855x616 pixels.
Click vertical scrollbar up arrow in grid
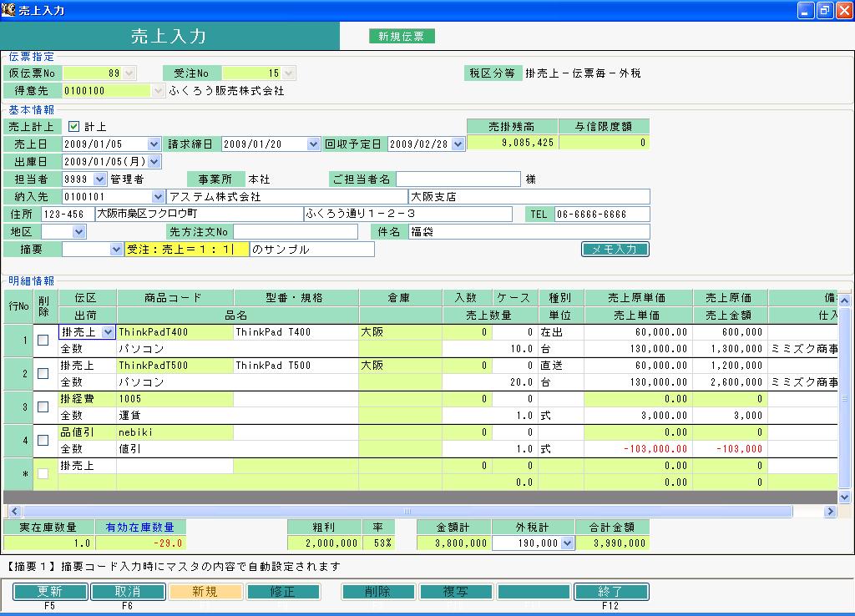point(844,300)
